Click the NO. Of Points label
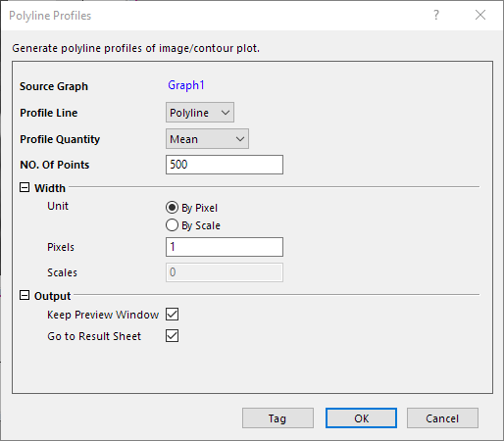The height and width of the screenshot is (441, 504). [55, 165]
